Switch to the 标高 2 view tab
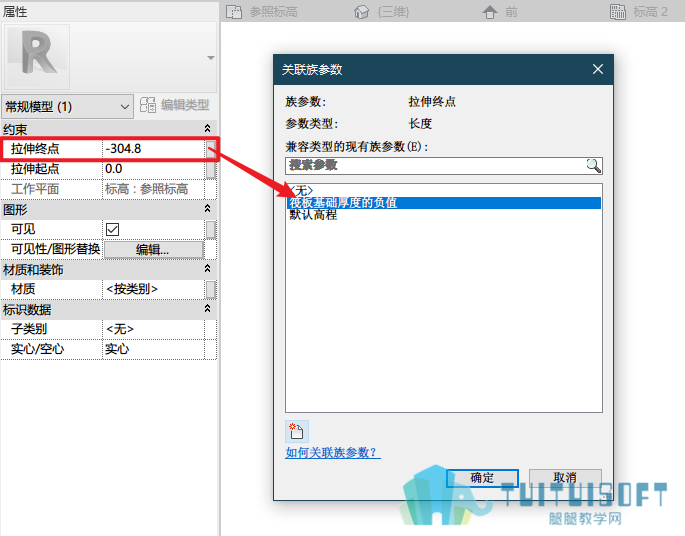Viewport: 685px width, 536px height. [x=639, y=12]
